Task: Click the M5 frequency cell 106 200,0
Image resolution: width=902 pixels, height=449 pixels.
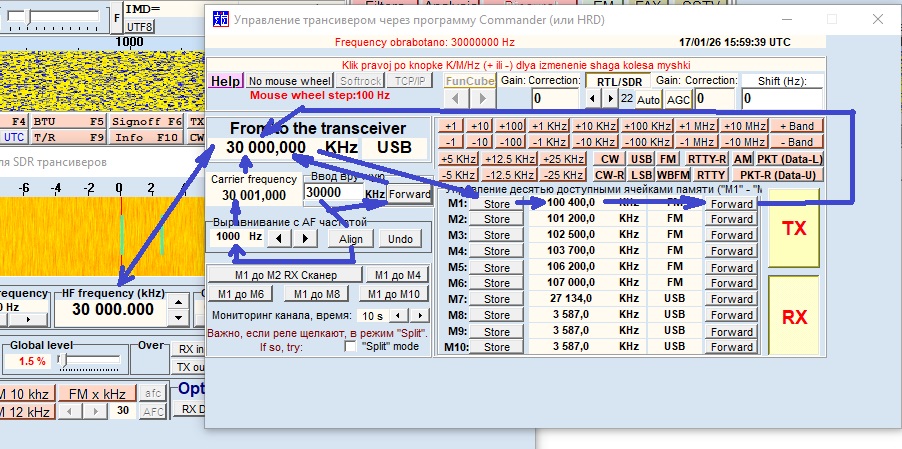Action: coord(571,266)
